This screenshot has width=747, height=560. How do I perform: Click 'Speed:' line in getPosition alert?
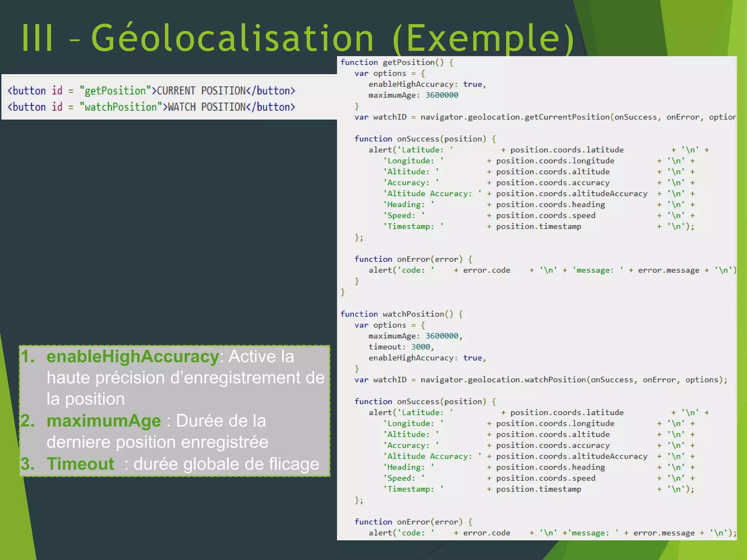point(539,215)
